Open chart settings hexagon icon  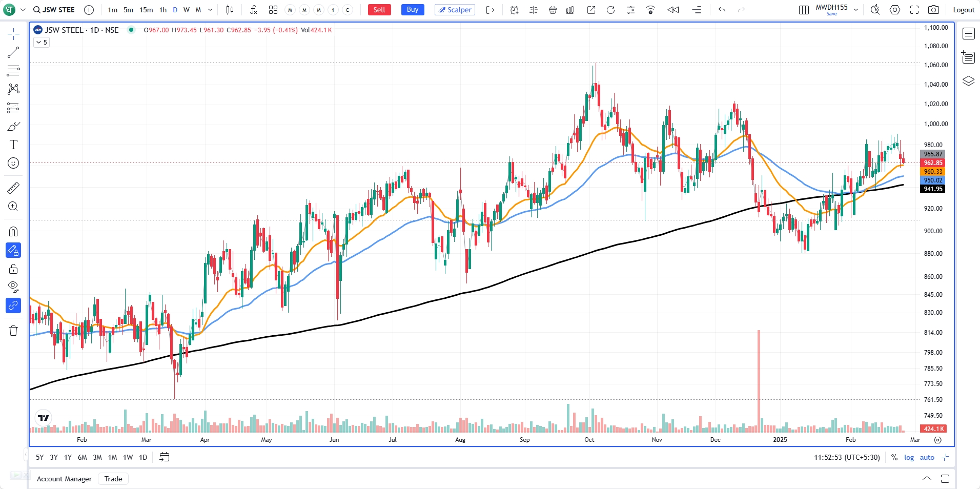click(x=895, y=10)
